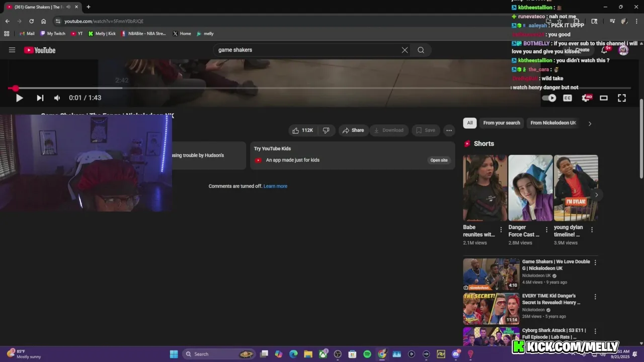The height and width of the screenshot is (362, 644).
Task: Save video to a playlist
Action: pyautogui.click(x=426, y=130)
